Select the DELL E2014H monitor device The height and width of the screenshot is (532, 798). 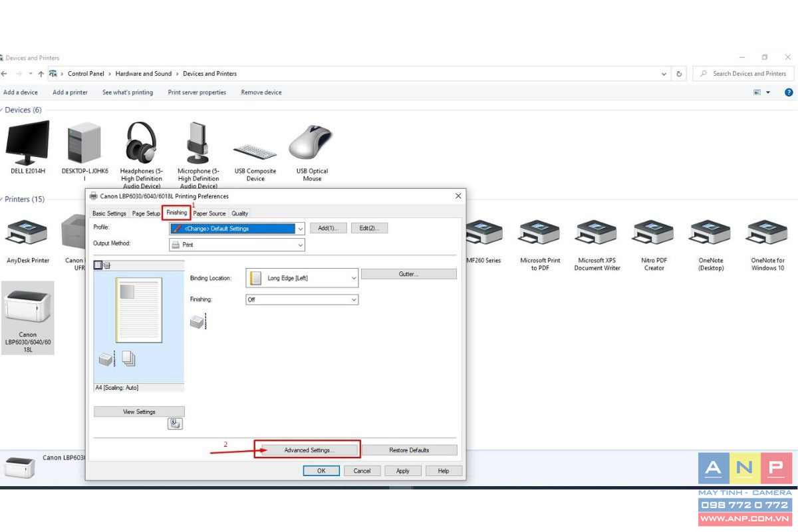click(x=27, y=148)
